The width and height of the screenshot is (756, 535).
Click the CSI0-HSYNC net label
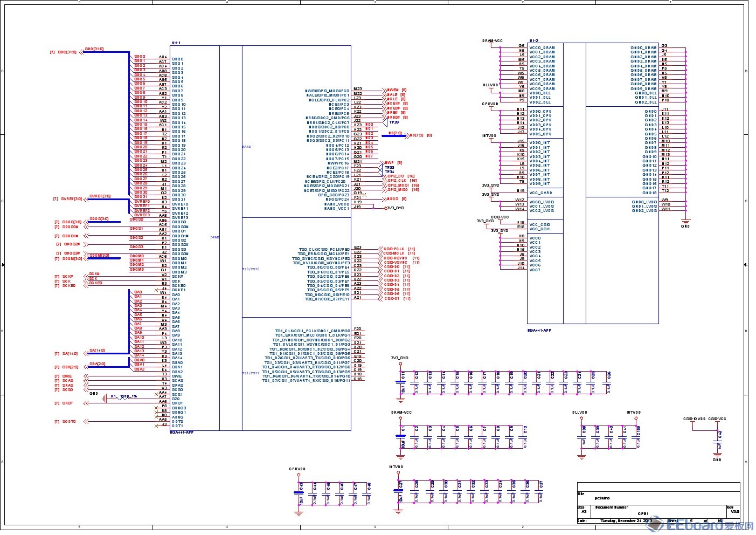click(x=396, y=258)
